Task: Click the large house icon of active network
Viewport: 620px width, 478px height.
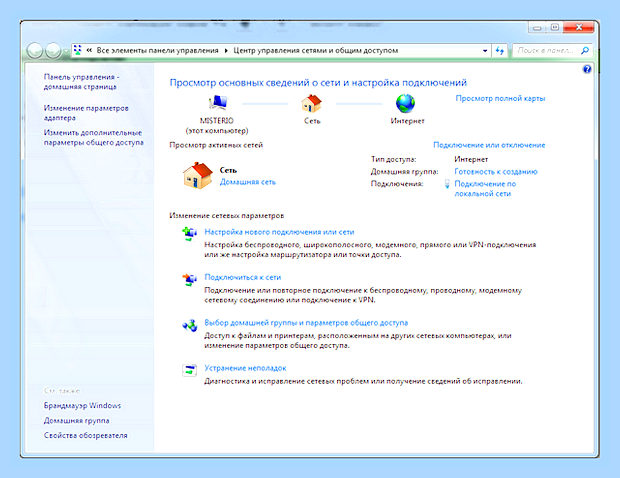Action: [197, 176]
